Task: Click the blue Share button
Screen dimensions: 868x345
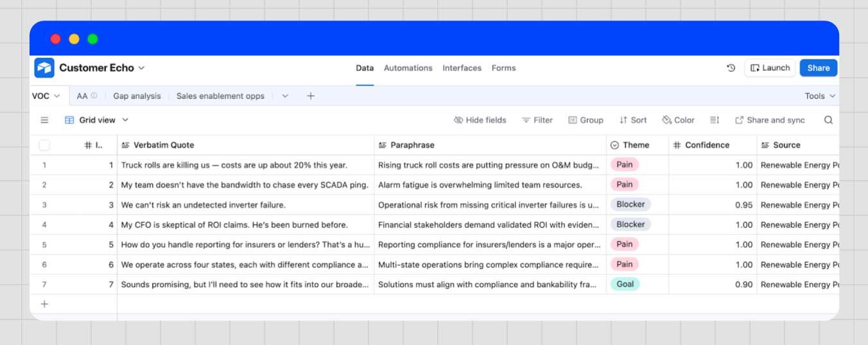Action: coord(819,67)
